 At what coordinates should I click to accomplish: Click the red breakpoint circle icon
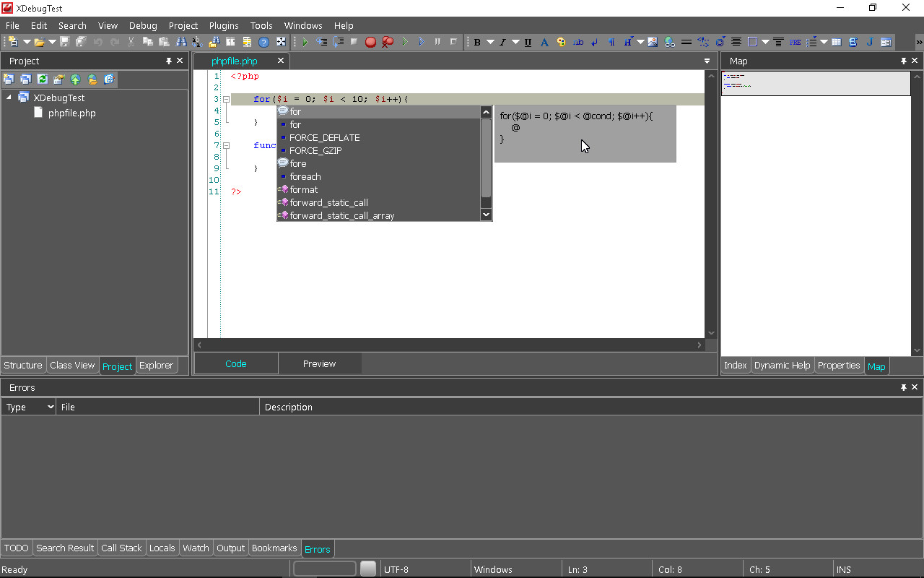click(x=370, y=42)
